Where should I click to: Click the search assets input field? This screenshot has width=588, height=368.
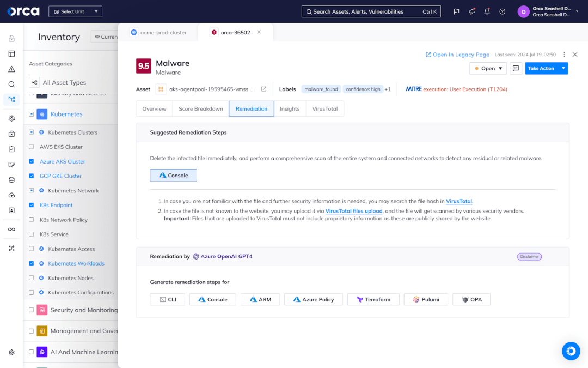coord(371,11)
